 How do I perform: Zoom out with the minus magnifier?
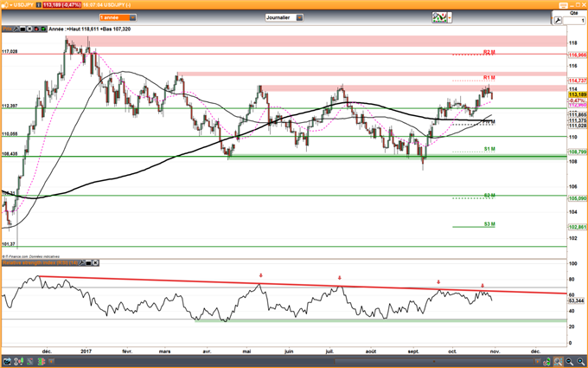[x=569, y=362]
